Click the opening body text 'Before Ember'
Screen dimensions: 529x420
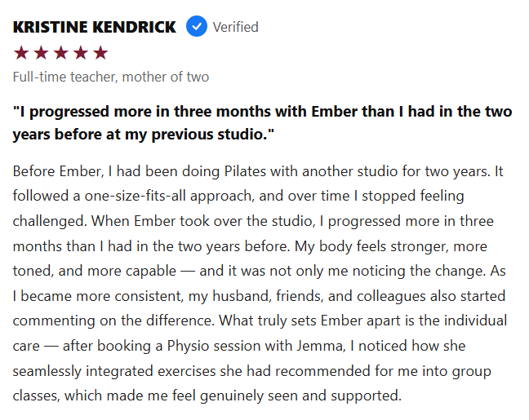(x=57, y=171)
